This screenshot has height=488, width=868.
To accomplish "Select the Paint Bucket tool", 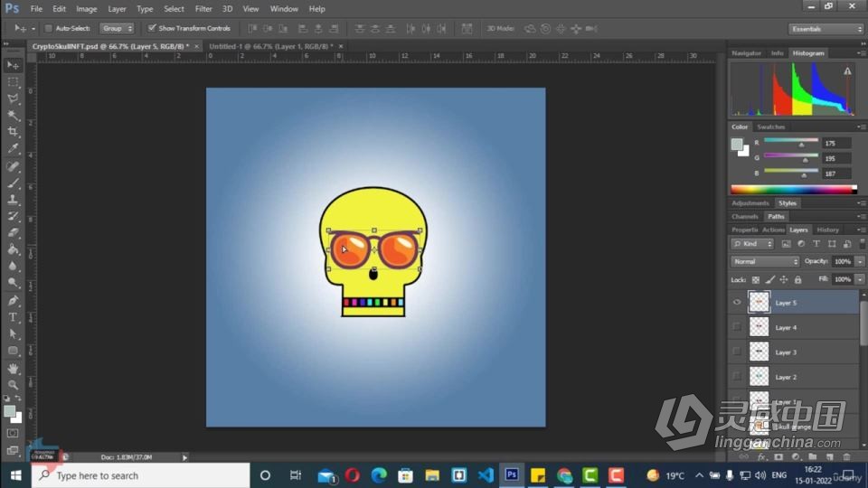I will 13,249.
